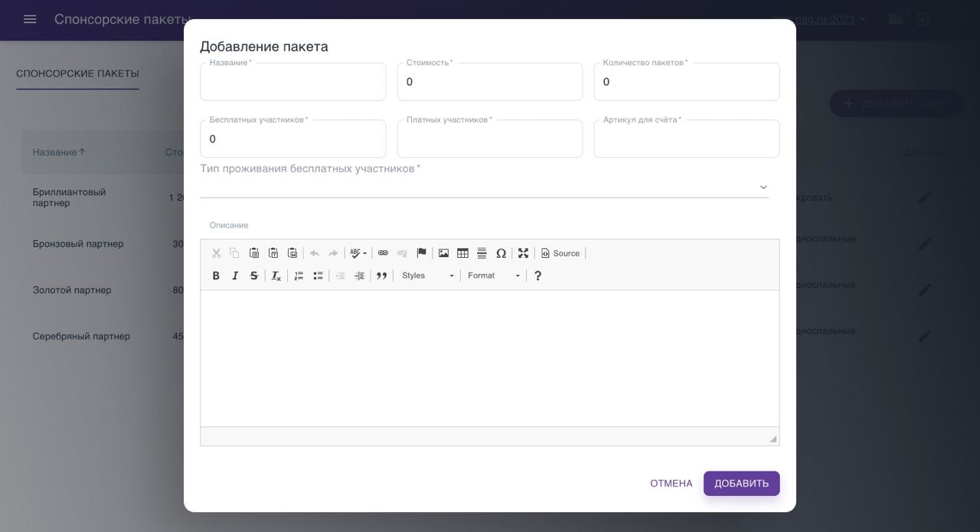
Task: Click the Insert Image icon
Action: pos(443,253)
